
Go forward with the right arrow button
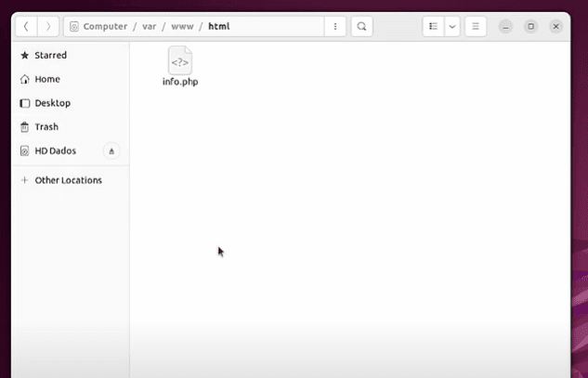point(48,27)
